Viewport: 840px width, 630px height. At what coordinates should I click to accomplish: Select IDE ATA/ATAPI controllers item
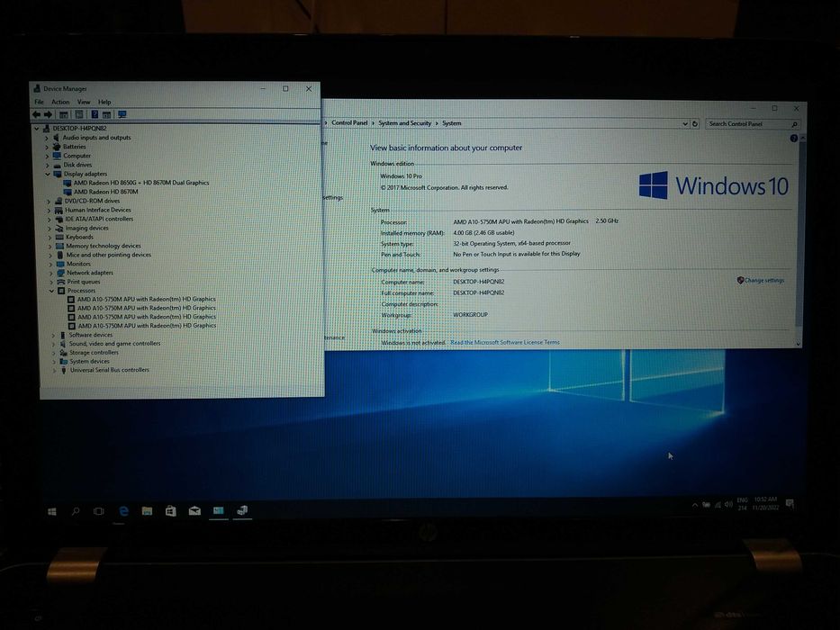[x=99, y=219]
